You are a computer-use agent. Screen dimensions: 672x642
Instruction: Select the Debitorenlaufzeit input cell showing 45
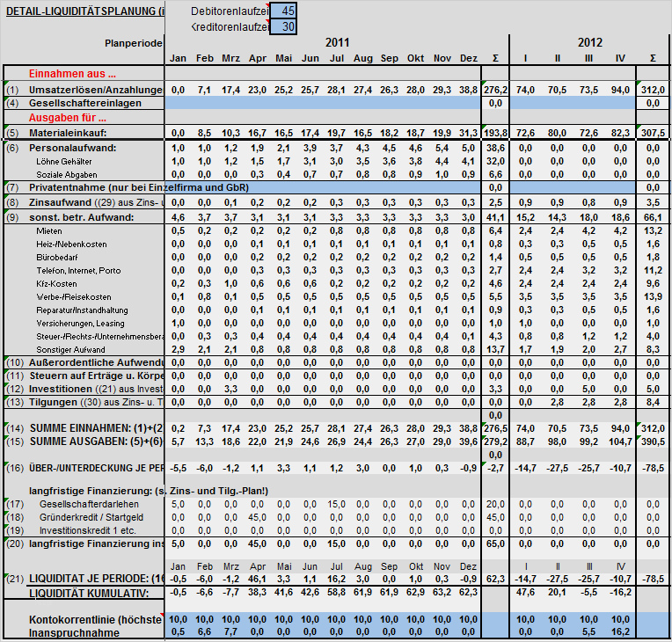coord(283,11)
